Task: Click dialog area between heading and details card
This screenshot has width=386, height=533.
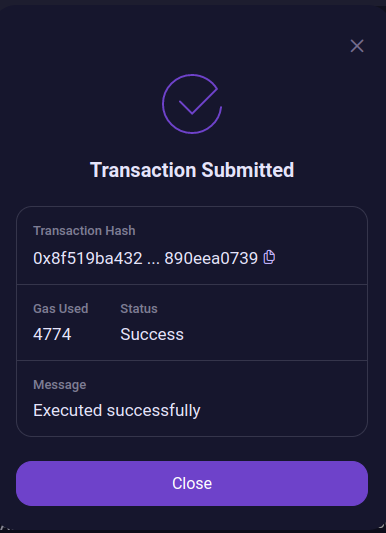Action: pyautogui.click(x=192, y=193)
